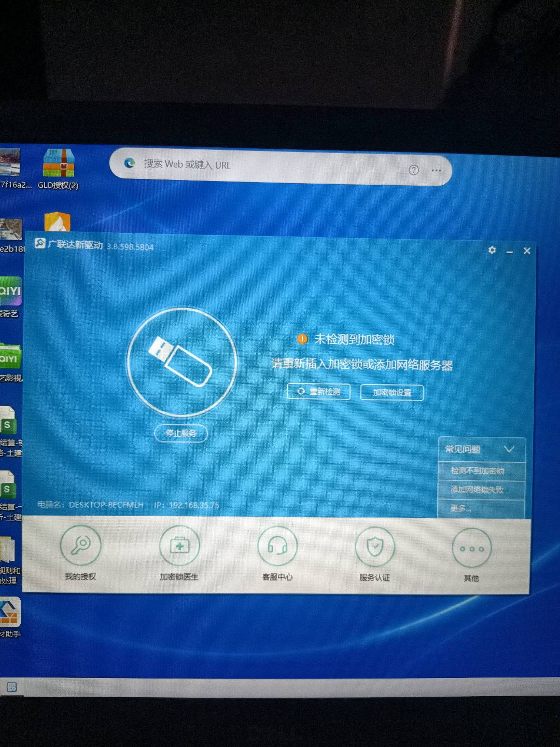Click the 广联达新驱动 app logo

point(40,243)
